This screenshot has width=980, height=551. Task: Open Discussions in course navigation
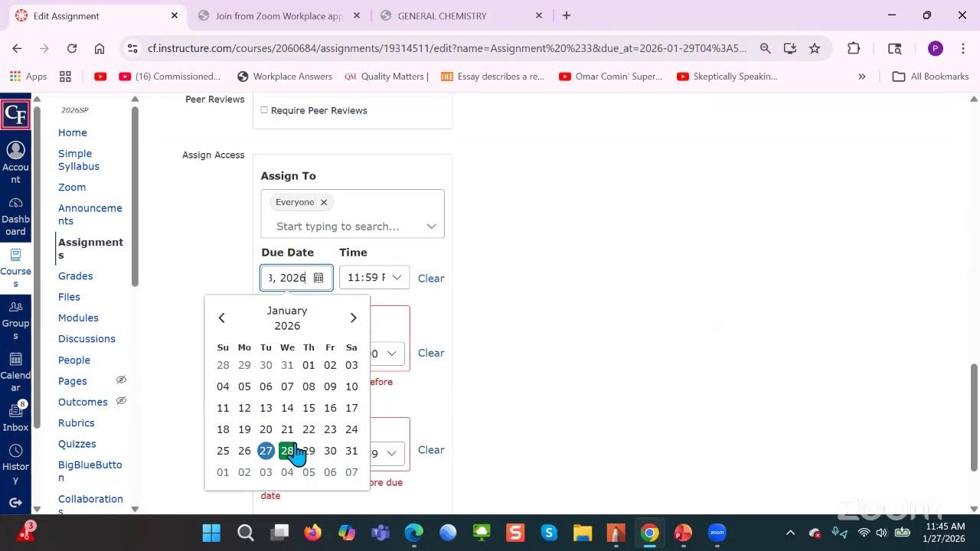[x=87, y=338]
